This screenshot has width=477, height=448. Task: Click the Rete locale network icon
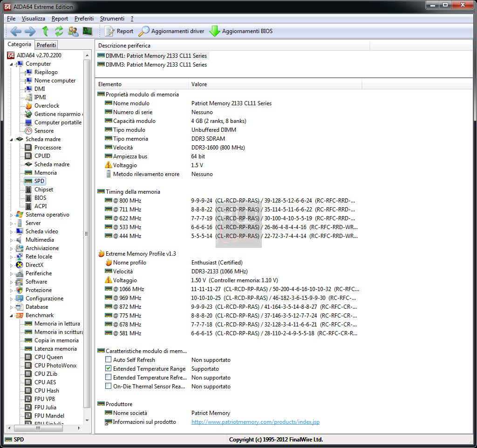(x=20, y=257)
